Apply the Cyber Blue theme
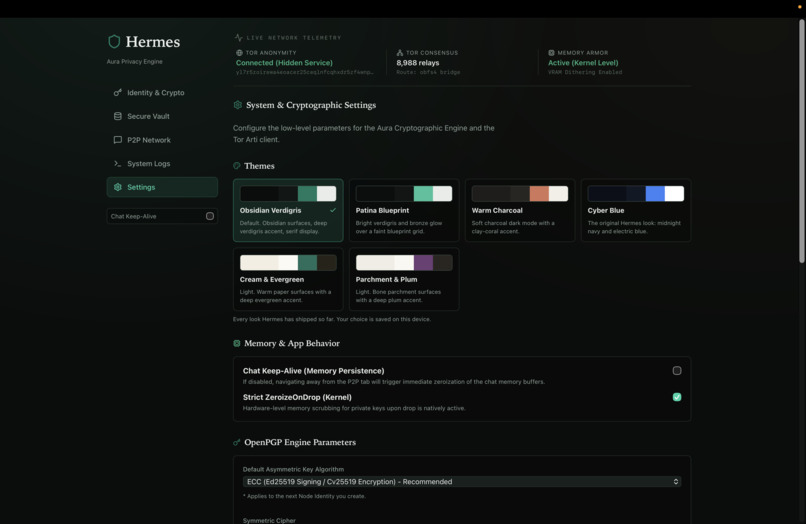 click(636, 210)
